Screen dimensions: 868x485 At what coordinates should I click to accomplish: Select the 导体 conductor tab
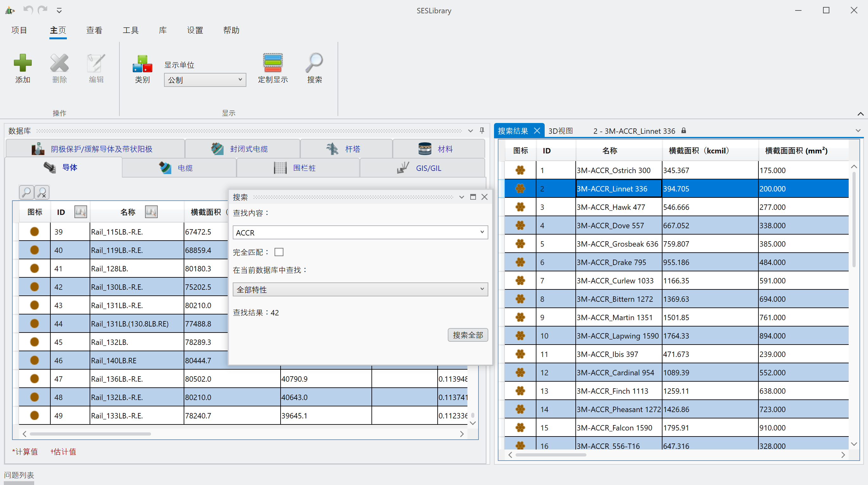64,167
